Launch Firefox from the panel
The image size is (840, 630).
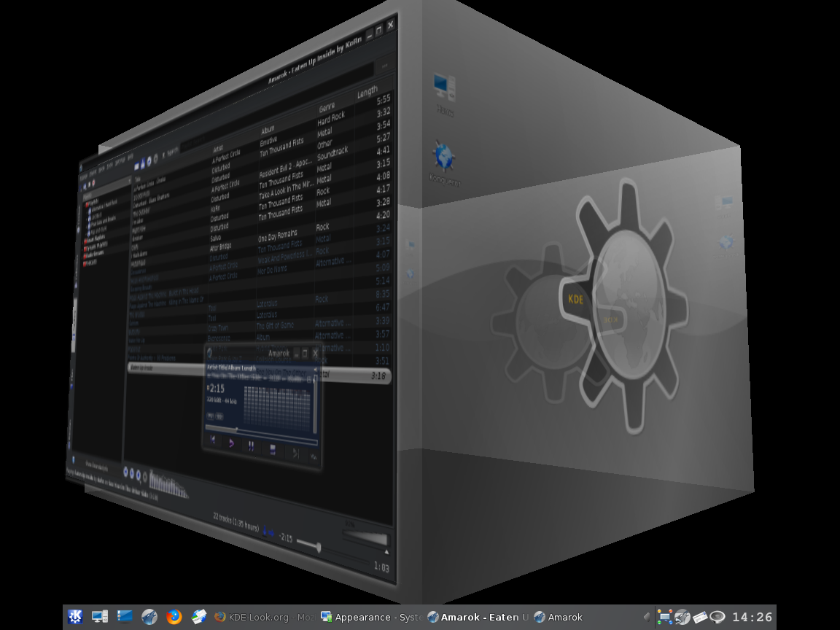(x=174, y=617)
